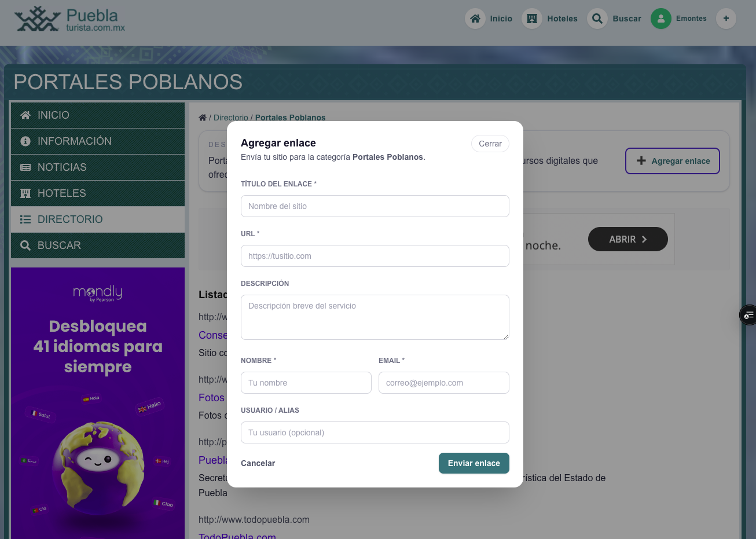Screen dimensions: 756x539
Task: Click Cancelar in the dialog
Action: (x=258, y=463)
